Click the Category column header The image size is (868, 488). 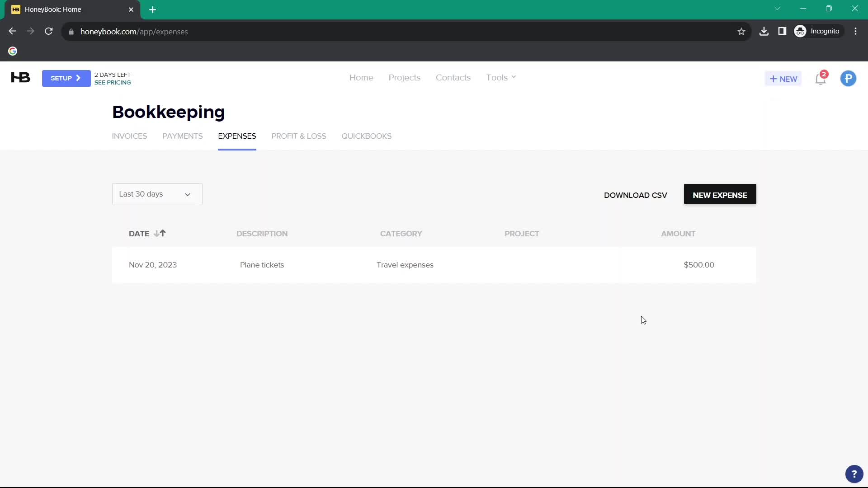point(401,234)
